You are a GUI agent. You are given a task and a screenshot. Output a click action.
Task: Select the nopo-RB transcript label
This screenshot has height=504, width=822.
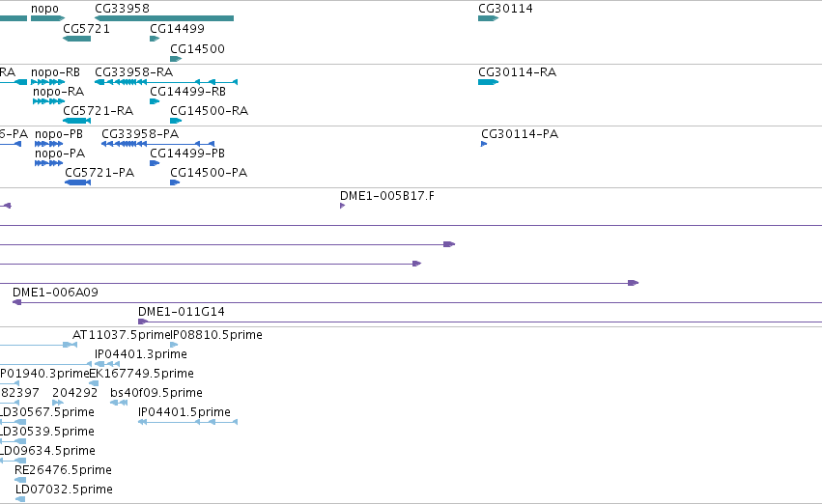click(x=56, y=71)
